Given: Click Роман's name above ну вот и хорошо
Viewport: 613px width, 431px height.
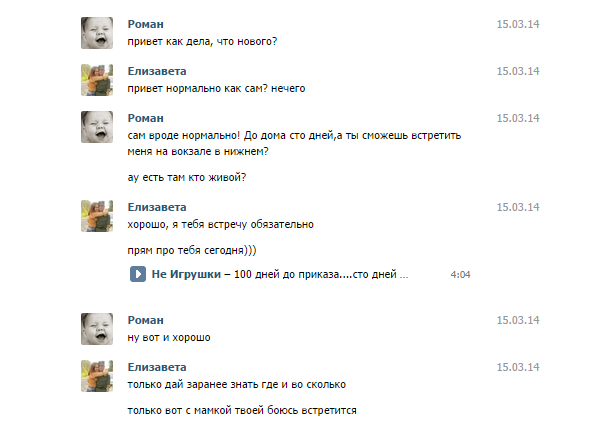Looking at the screenshot, I should click(x=145, y=320).
